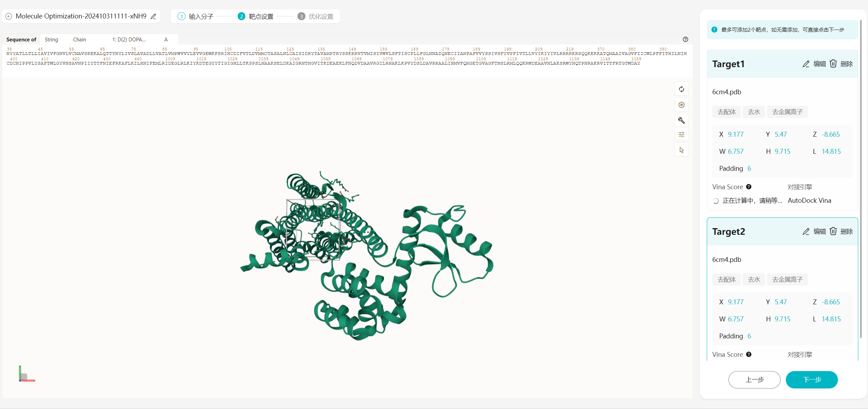Open the wrench settings panel
Image resolution: width=868 pixels, height=409 pixels.
(681, 120)
